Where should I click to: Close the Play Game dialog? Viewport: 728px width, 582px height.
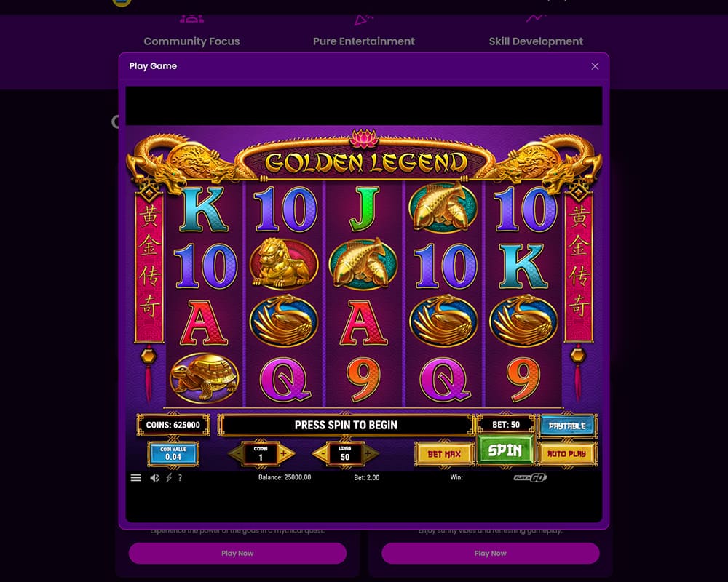(595, 66)
